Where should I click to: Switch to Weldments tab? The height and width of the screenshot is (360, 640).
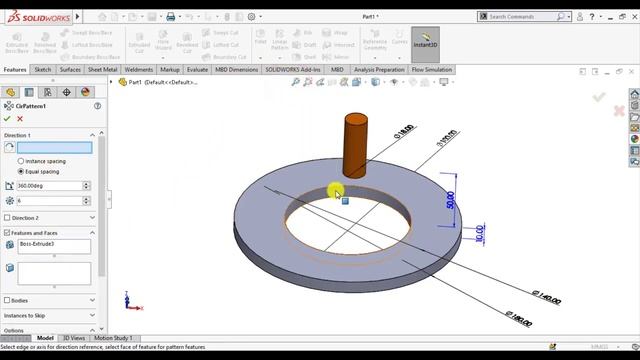pyautogui.click(x=139, y=70)
